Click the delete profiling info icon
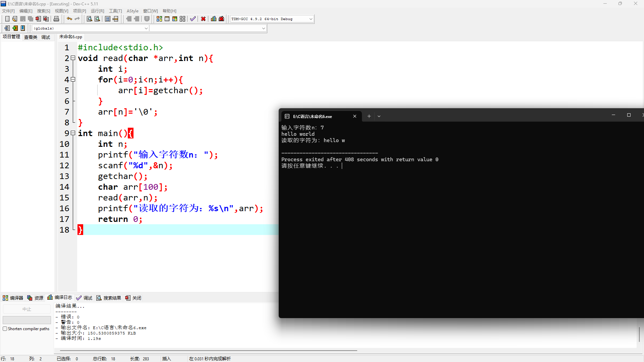The width and height of the screenshot is (644, 362). pos(221,19)
